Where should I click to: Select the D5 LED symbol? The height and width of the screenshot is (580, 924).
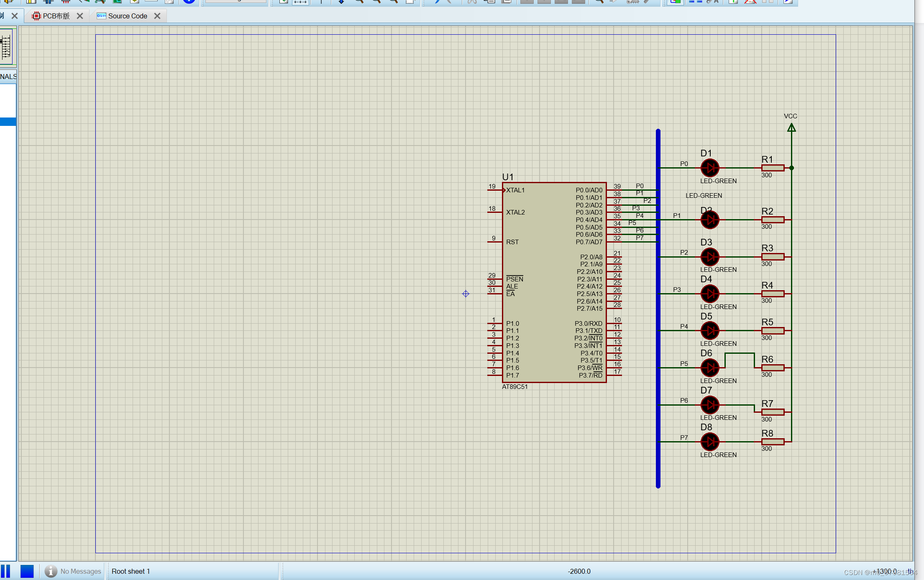[x=709, y=330]
